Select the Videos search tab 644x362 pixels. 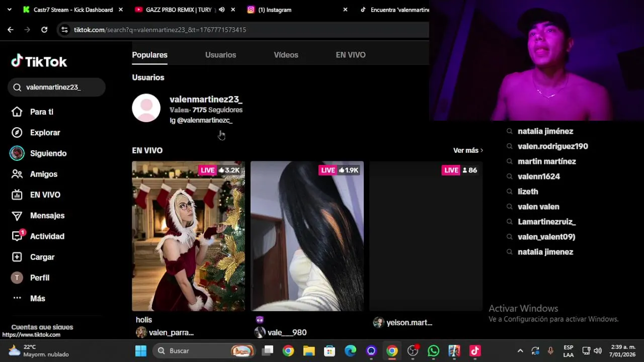(286, 55)
